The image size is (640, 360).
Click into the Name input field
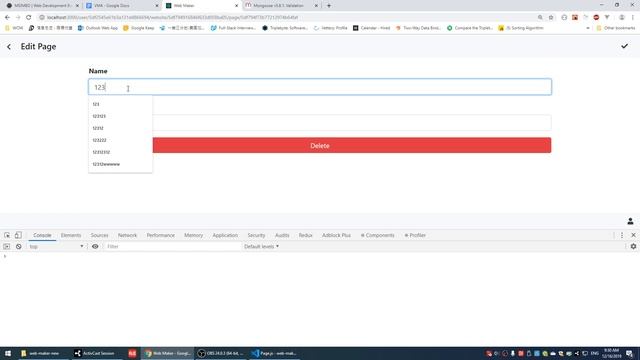[x=320, y=87]
